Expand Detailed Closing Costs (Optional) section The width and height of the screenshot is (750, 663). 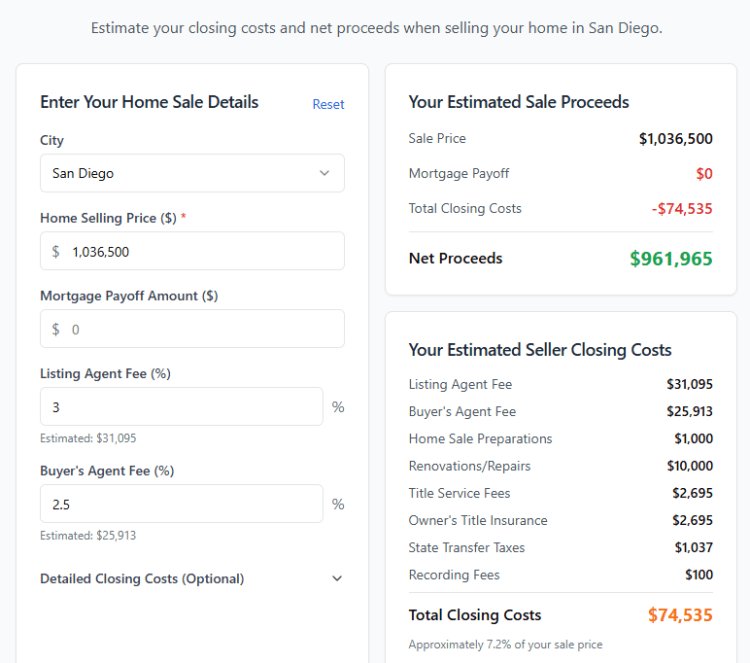192,579
